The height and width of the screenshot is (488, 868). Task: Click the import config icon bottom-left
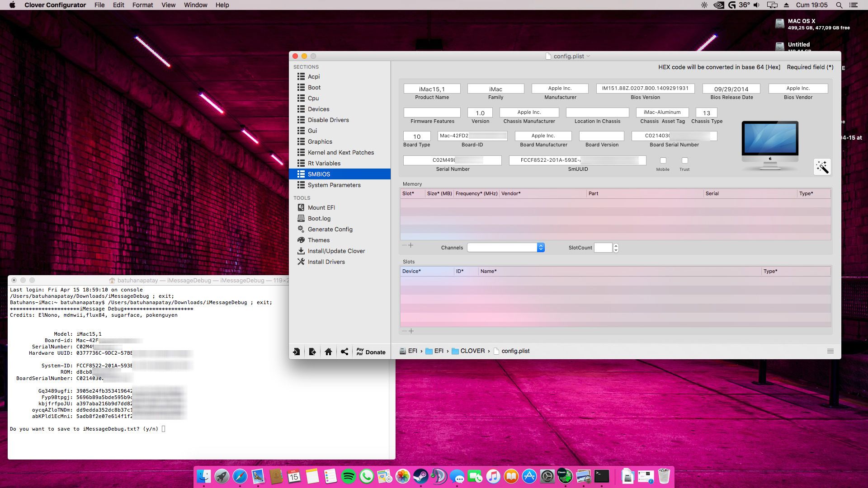[x=297, y=352]
